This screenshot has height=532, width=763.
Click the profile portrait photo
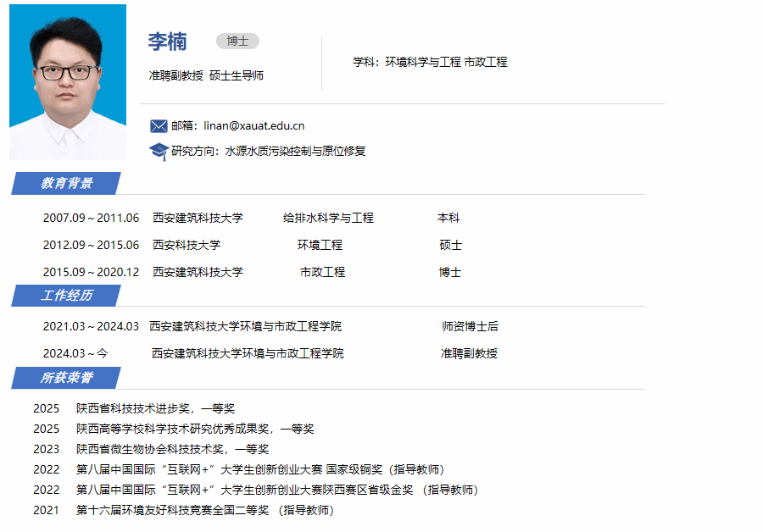(x=68, y=81)
